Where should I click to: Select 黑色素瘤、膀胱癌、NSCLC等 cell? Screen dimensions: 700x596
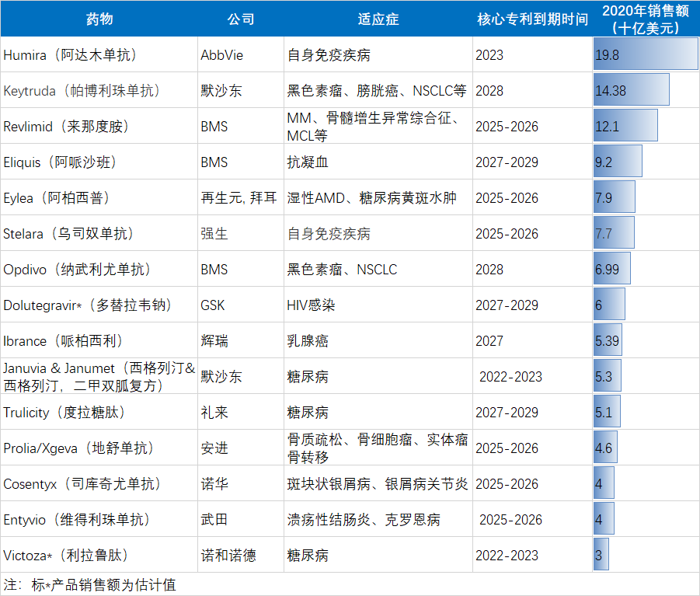click(378, 90)
